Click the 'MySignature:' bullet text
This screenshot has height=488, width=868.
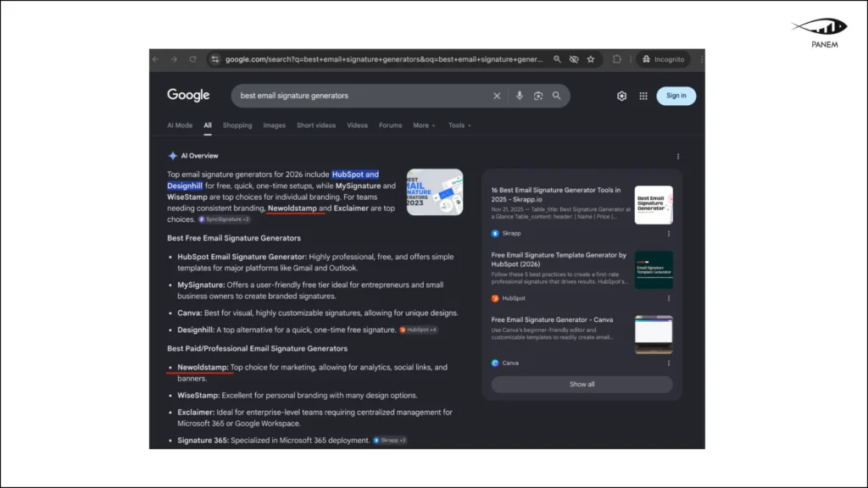pyautogui.click(x=201, y=285)
